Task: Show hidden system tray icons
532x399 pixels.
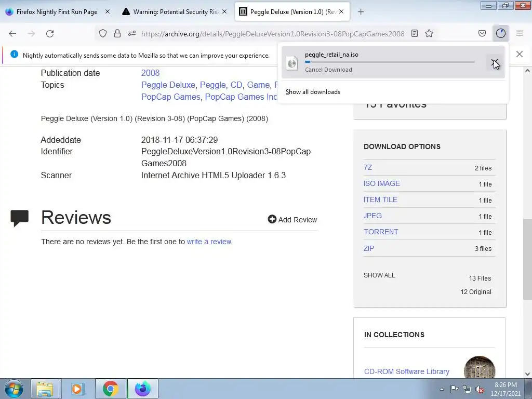Action: click(x=442, y=389)
